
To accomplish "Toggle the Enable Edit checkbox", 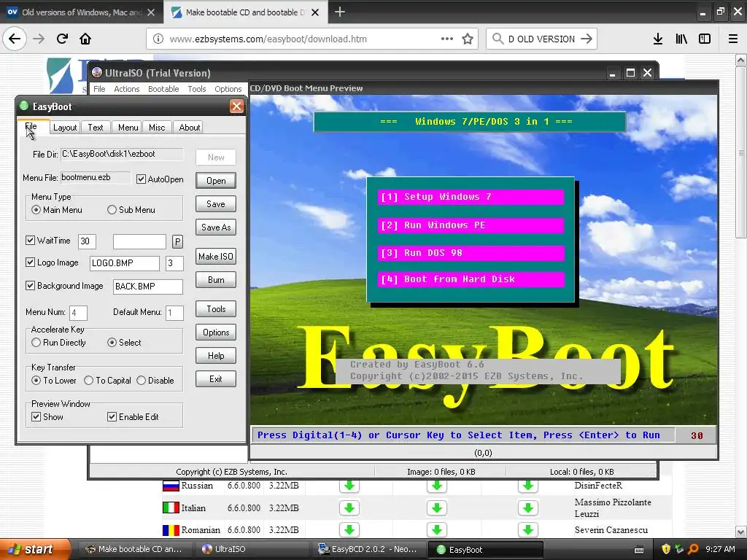I will tap(112, 416).
